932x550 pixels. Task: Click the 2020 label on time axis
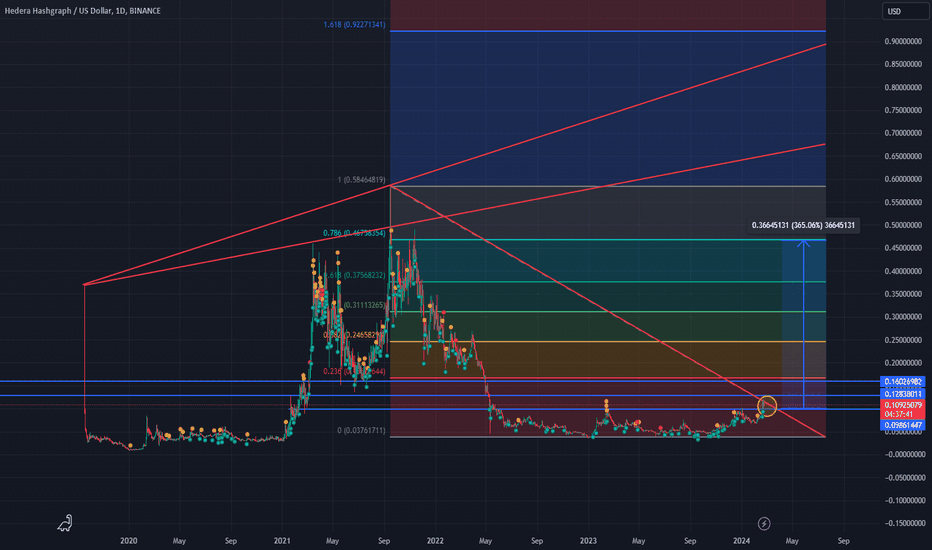128,541
